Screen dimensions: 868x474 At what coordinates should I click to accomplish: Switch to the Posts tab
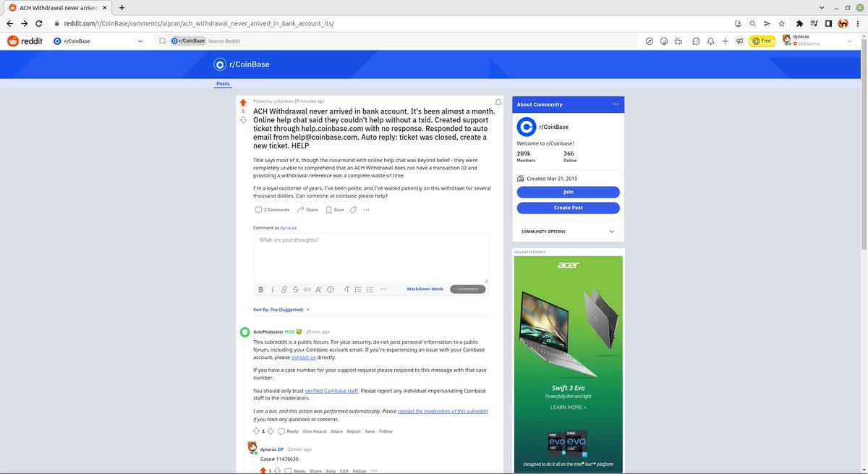coord(223,84)
